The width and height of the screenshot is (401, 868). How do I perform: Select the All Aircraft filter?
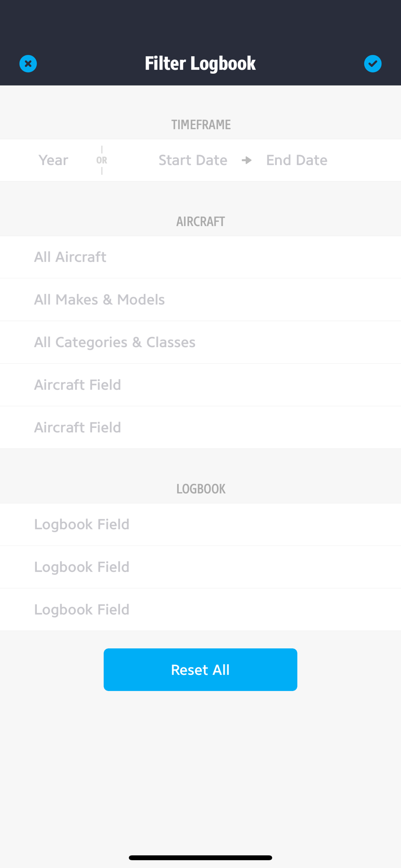tap(70, 257)
